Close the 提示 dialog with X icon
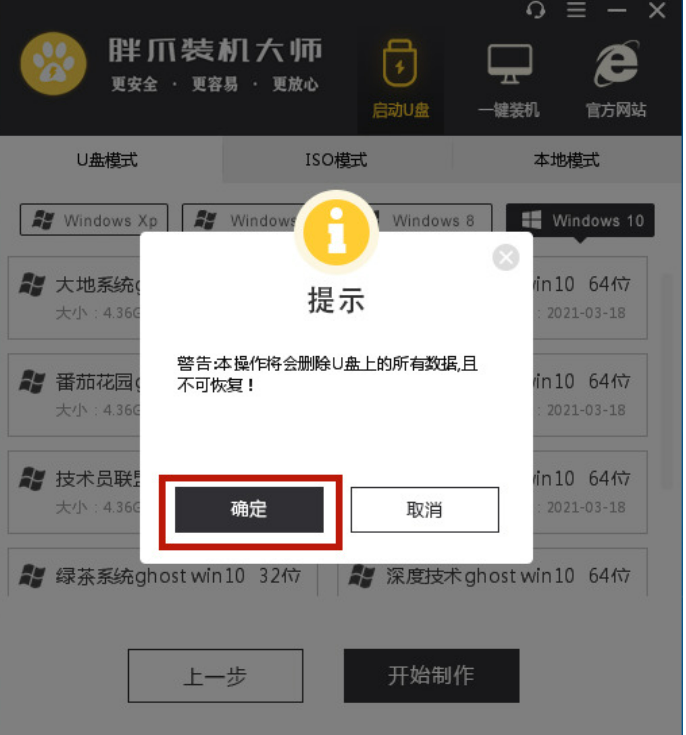 coord(505,257)
